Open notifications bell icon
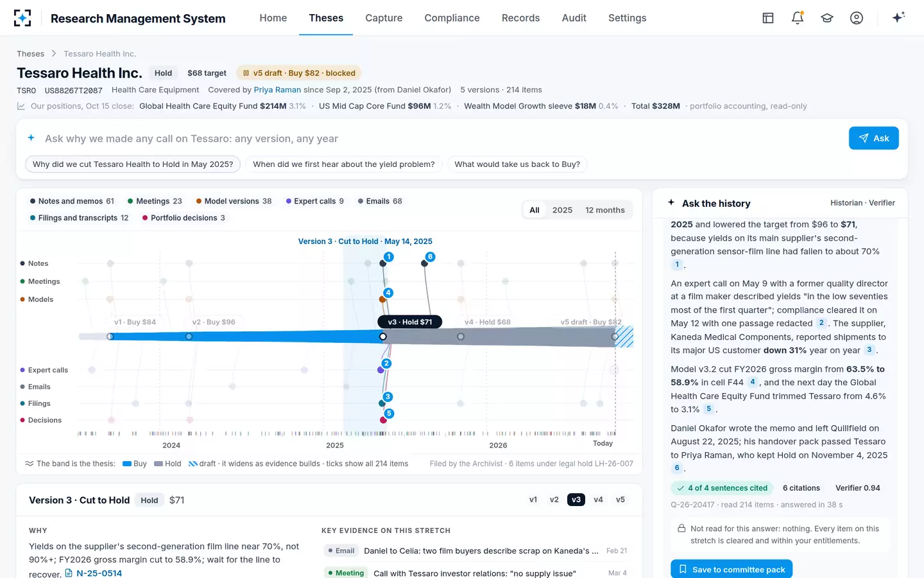Image resolution: width=924 pixels, height=578 pixels. 798,18
